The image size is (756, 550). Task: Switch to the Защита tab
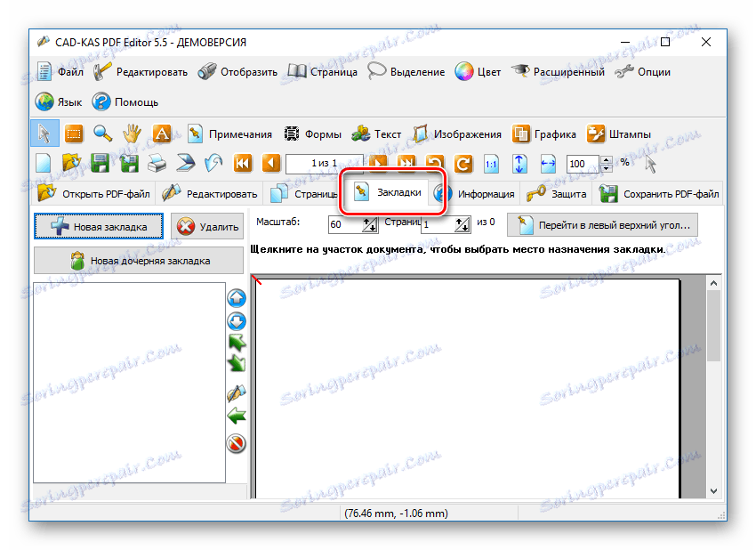click(x=557, y=194)
